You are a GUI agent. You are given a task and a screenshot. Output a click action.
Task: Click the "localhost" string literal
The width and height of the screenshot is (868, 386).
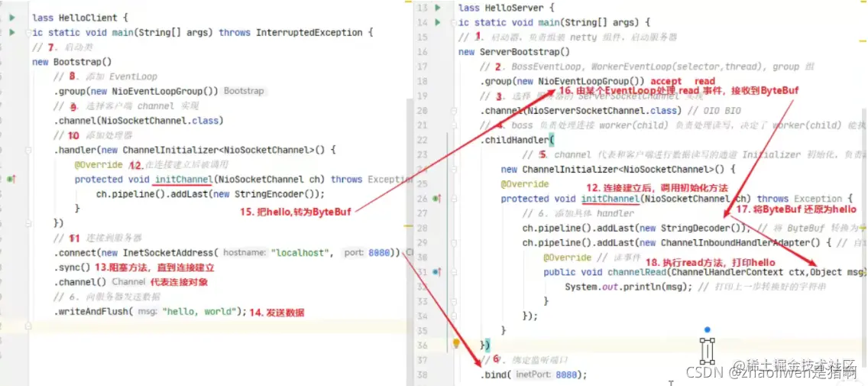301,252
